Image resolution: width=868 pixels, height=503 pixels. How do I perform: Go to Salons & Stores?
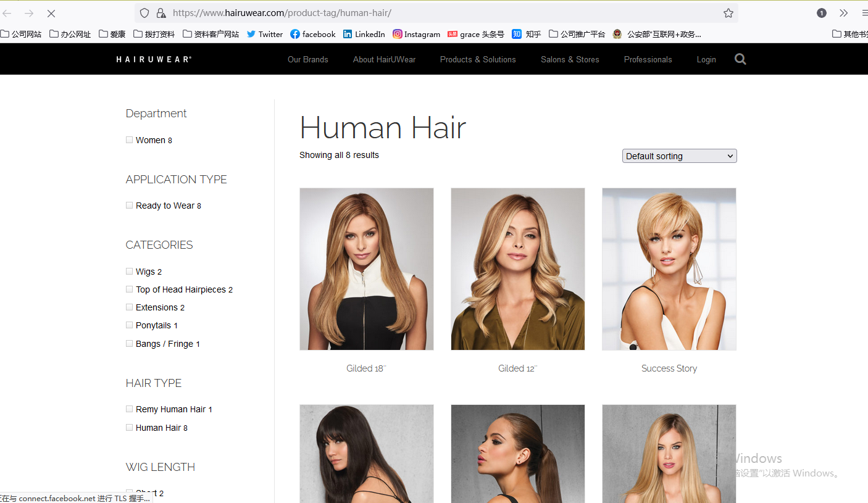569,59
